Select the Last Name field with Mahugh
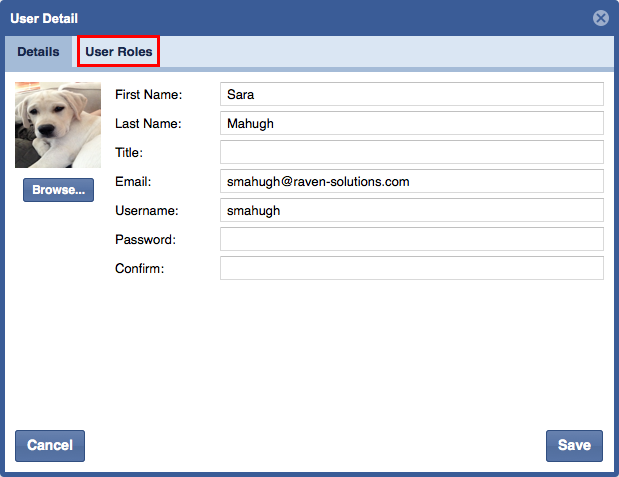619x477 pixels. pos(411,123)
